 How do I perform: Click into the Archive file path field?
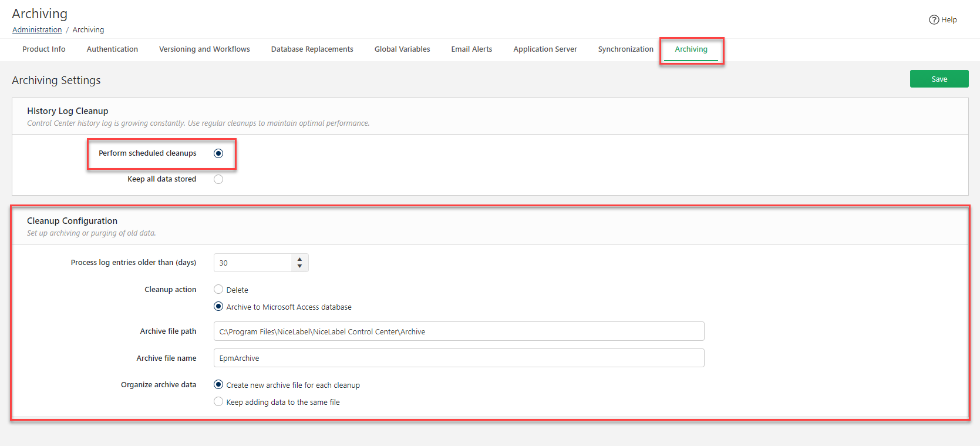coord(459,331)
